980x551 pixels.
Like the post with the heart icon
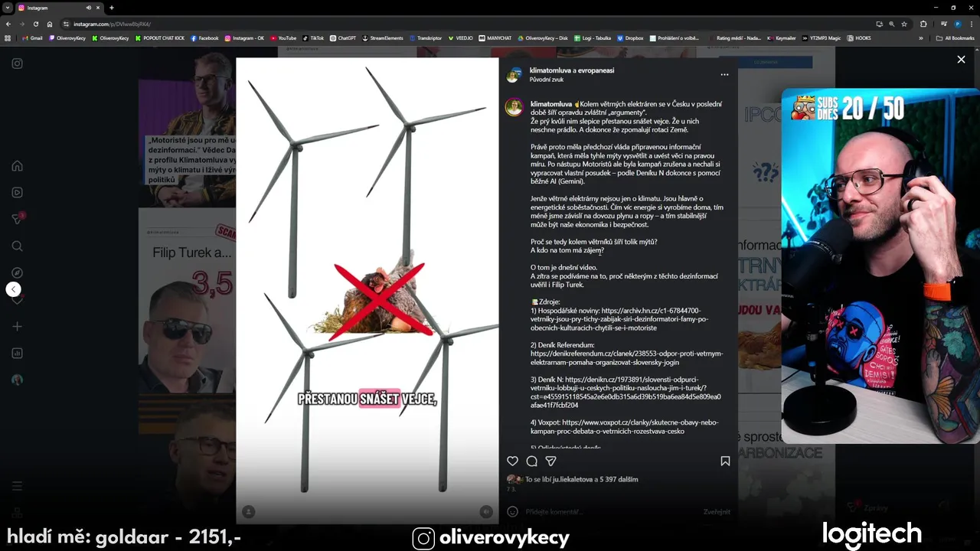(x=512, y=461)
